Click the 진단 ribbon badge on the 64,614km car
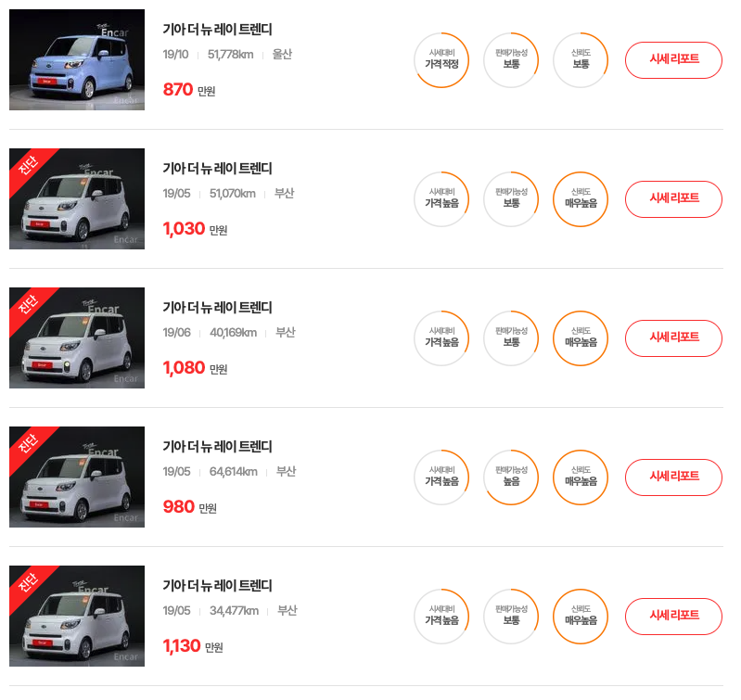741x700 pixels. [28, 444]
